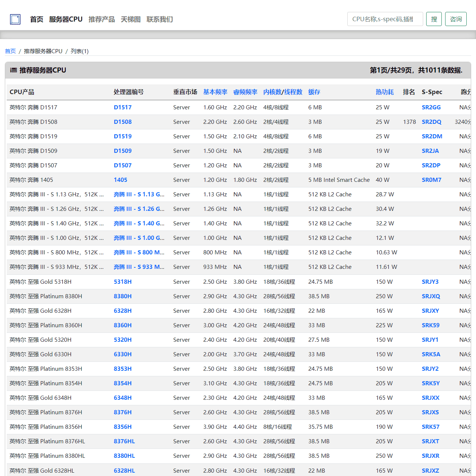
Task: Select text 英特尔 奔腾 D1517
Action: (x=33, y=107)
